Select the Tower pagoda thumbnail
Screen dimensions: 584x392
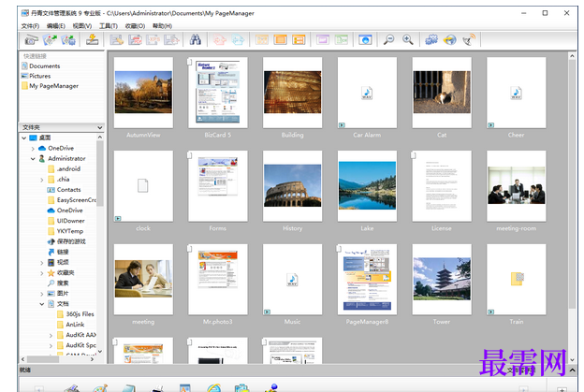[442, 279]
